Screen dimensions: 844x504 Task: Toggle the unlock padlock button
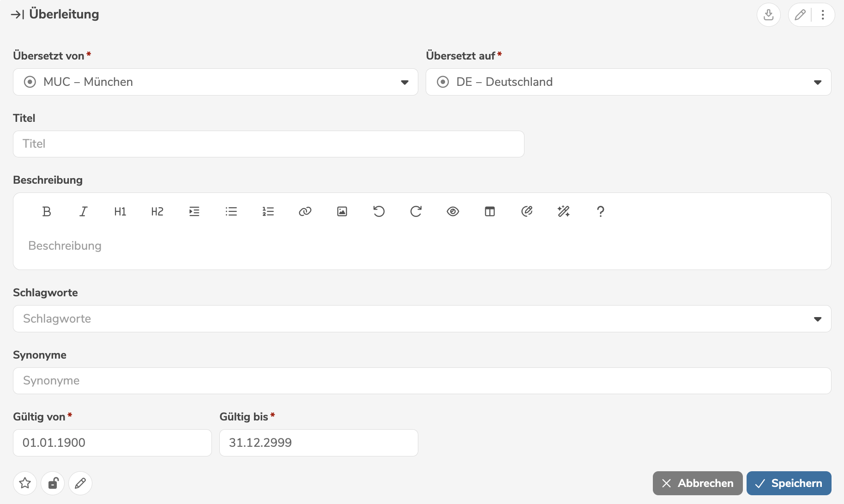click(53, 483)
